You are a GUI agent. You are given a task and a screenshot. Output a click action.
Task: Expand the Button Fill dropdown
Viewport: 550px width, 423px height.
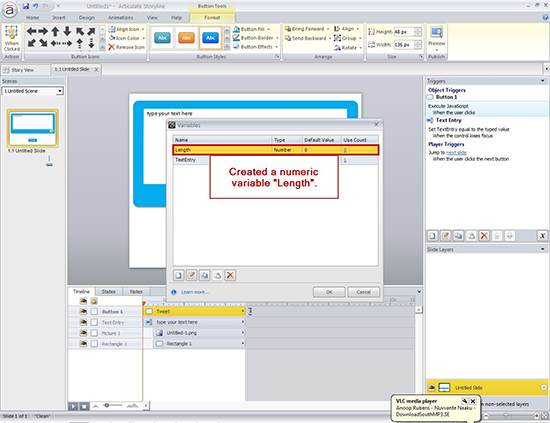pyautogui.click(x=269, y=29)
